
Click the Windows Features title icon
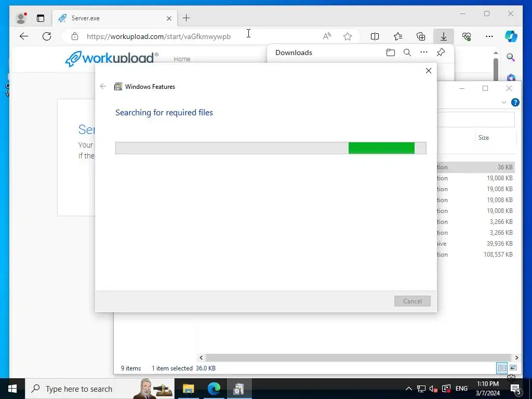click(x=118, y=87)
